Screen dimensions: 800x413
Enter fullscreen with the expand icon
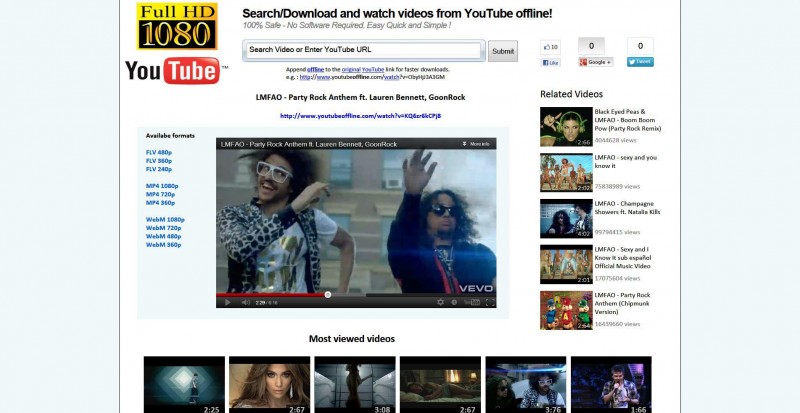pyautogui.click(x=490, y=302)
